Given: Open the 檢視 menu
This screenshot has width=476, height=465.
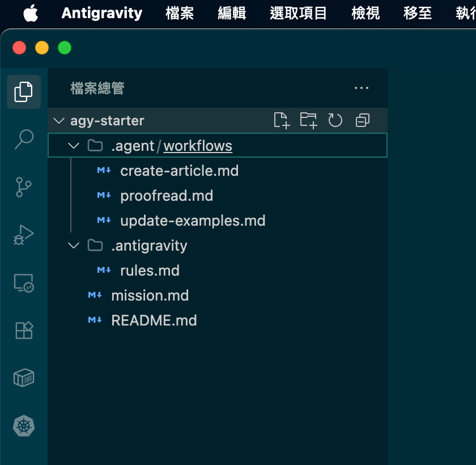Looking at the screenshot, I should (365, 14).
